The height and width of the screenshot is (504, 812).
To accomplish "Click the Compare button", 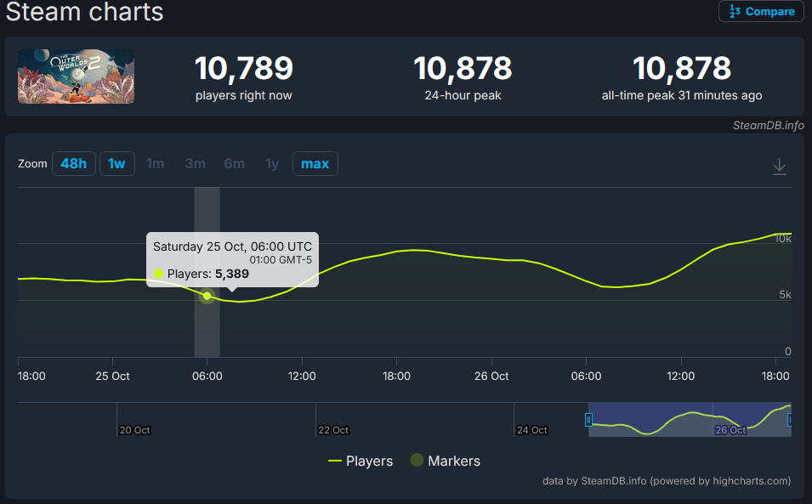I will pos(761,12).
